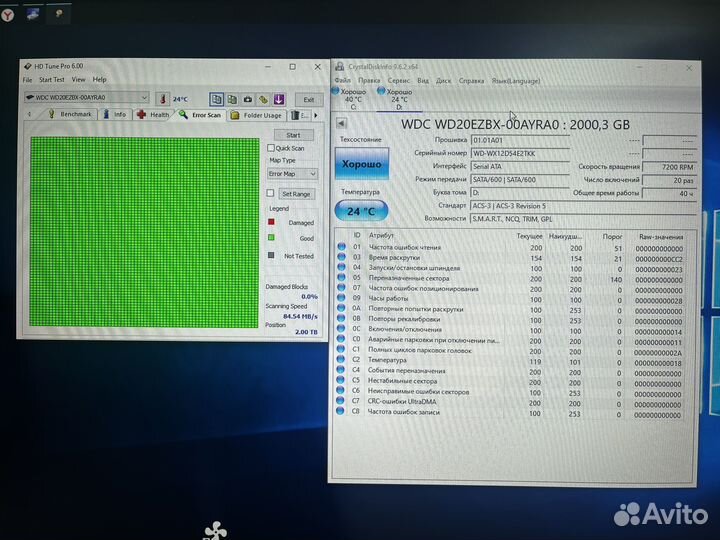
Task: Click the HD Tune Pro title bar icon
Action: pos(28,66)
